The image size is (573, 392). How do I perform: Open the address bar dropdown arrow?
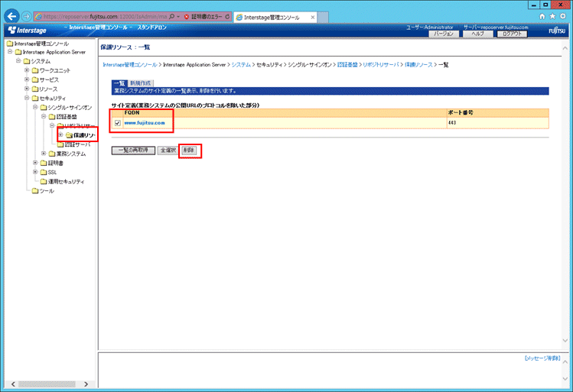coord(178,17)
